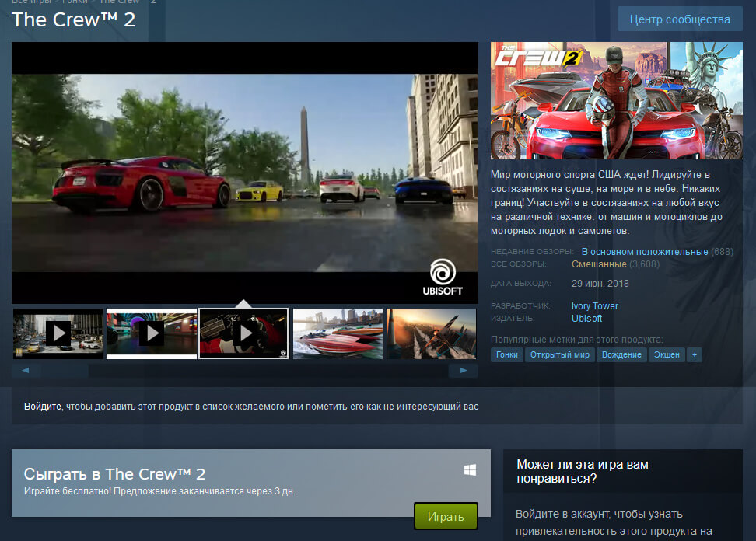Click the right arrow of thumbnail strip
The width and height of the screenshot is (756, 541).
pyautogui.click(x=464, y=371)
